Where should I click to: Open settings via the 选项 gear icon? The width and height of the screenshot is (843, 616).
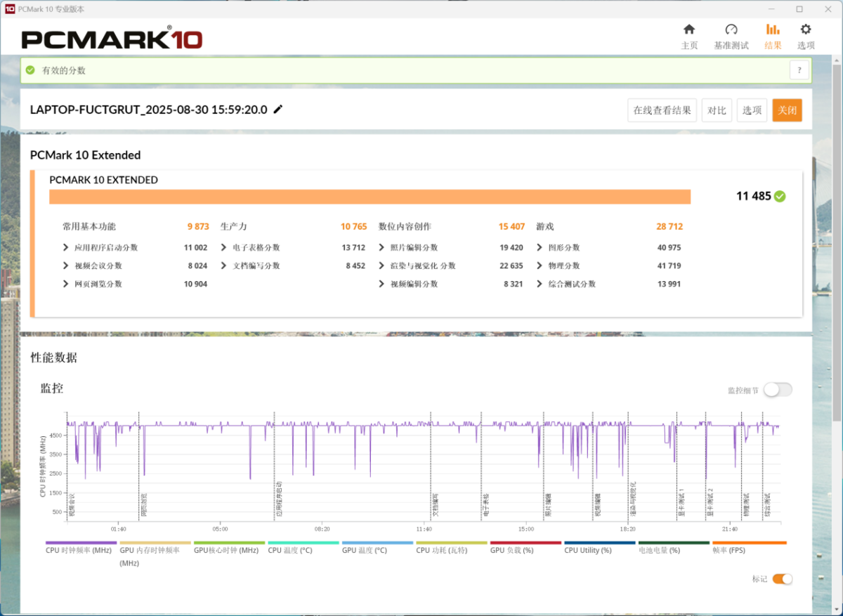[805, 32]
